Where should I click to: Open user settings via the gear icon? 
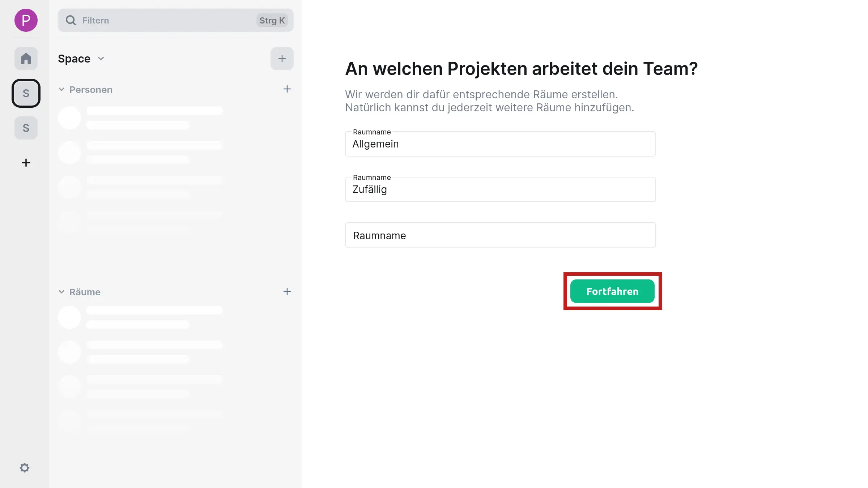coord(25,467)
